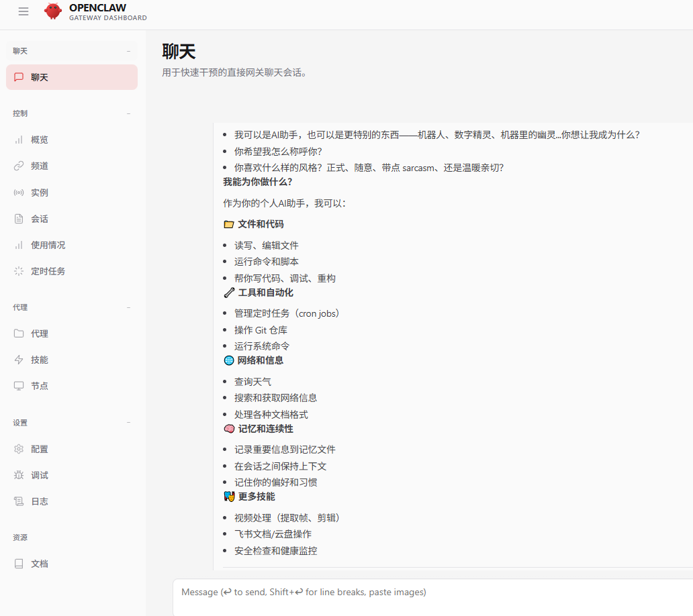Open the 频道 link icon
The height and width of the screenshot is (616, 693).
click(19, 166)
